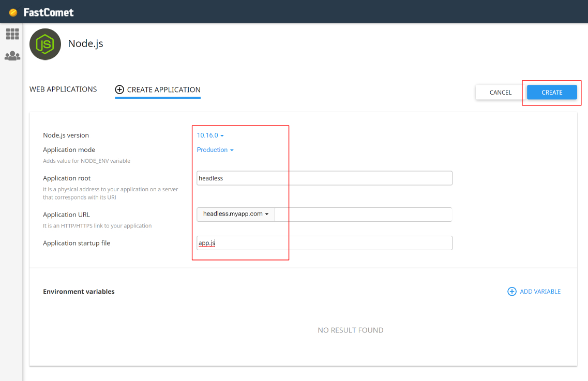Open the users group sidebar icon
Screen dimensions: 588x381
point(12,56)
